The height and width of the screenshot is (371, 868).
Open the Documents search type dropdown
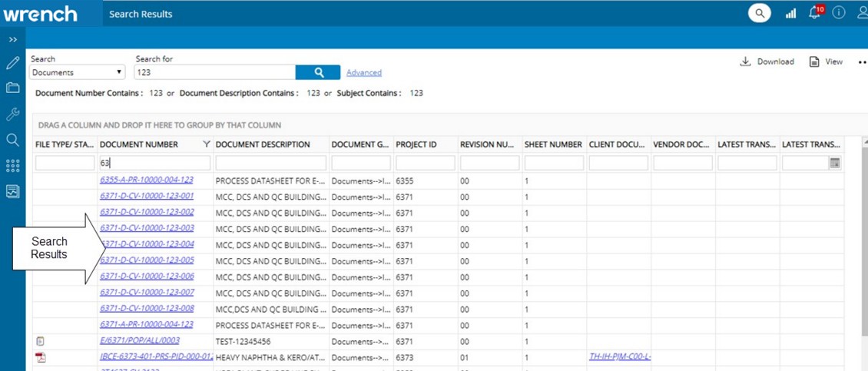[77, 72]
